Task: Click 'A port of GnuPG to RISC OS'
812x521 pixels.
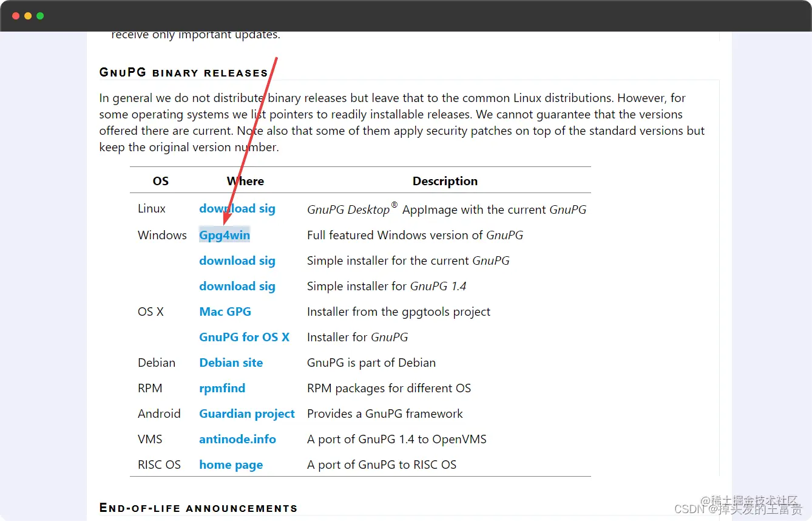Action: (x=382, y=465)
